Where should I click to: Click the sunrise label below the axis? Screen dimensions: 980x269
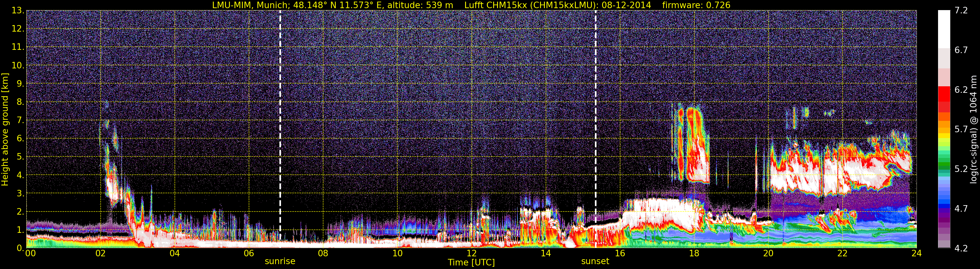click(280, 262)
